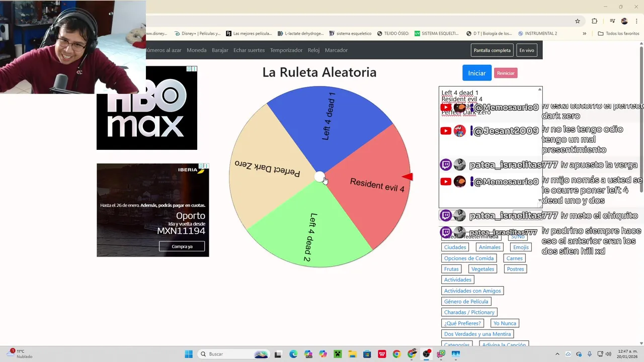
Task: Click the taskbar Buscar search box
Action: click(x=234, y=354)
